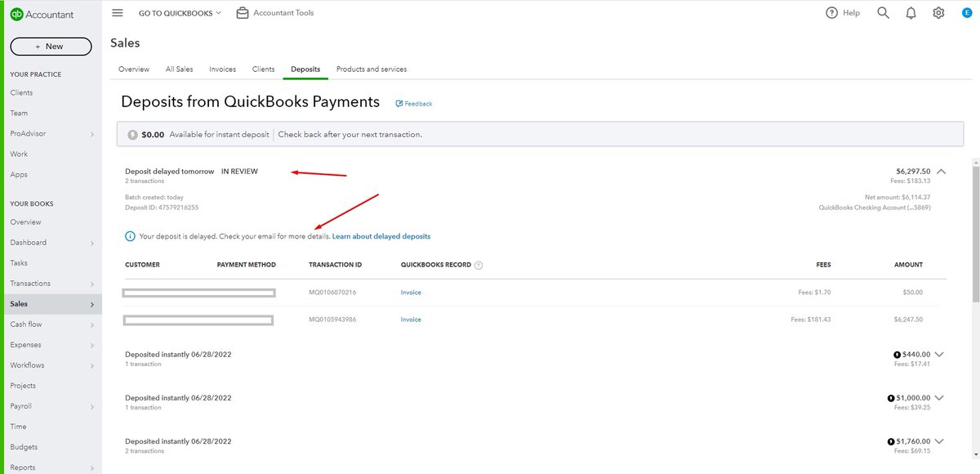Viewport: 980px width, 474px height.
Task: Open the Clients tab under Sales
Action: [x=264, y=69]
